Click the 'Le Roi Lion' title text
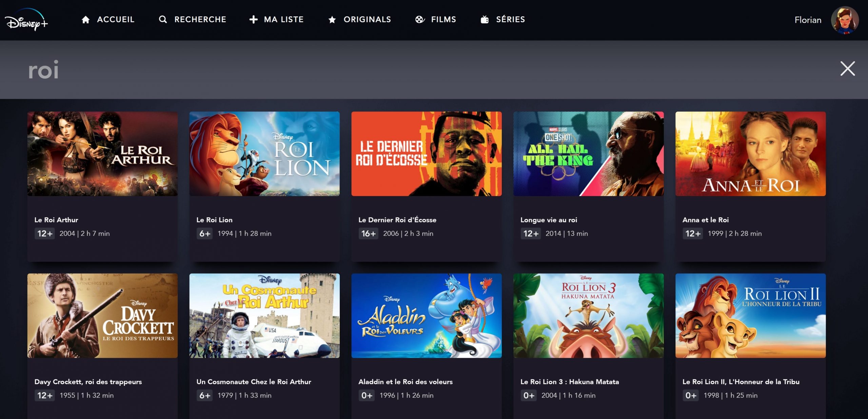This screenshot has height=419, width=868. click(214, 220)
